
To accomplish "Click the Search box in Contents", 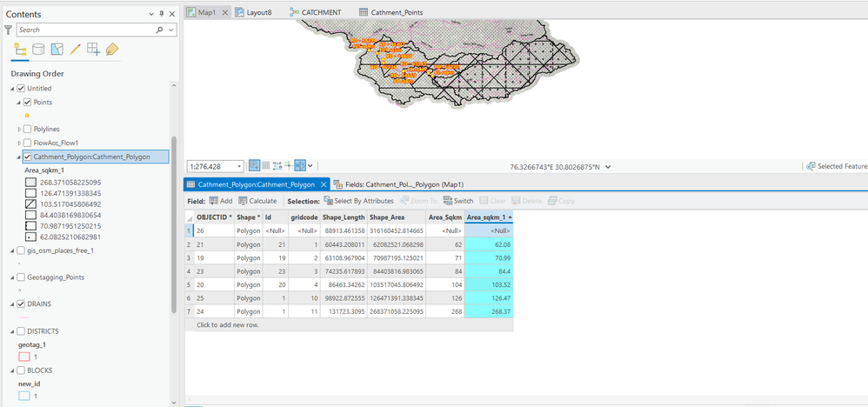I will [85, 30].
